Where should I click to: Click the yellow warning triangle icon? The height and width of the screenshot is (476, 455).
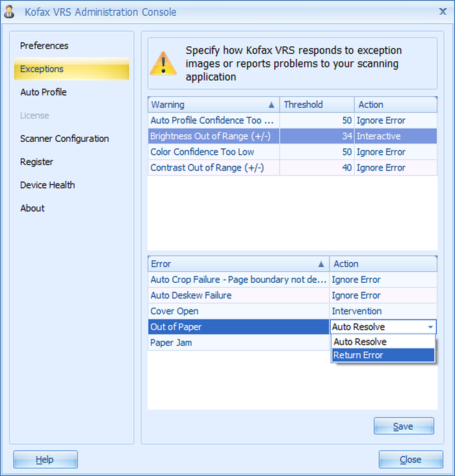click(x=163, y=63)
